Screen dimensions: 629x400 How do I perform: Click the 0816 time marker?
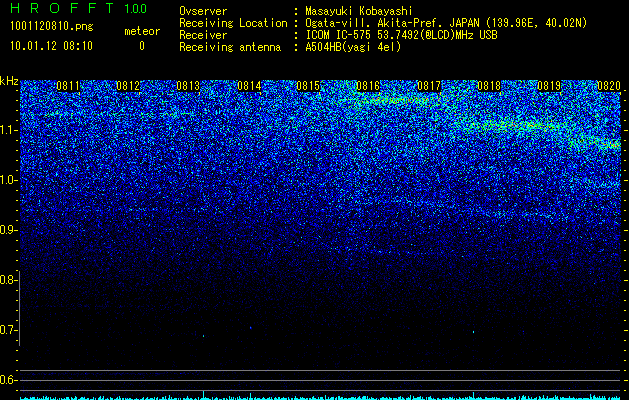coord(368,86)
